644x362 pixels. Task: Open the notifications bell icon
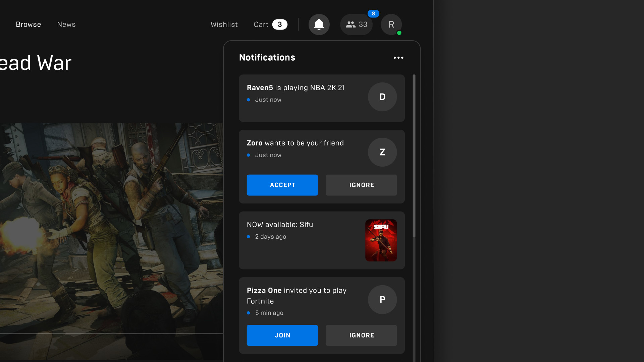[319, 24]
